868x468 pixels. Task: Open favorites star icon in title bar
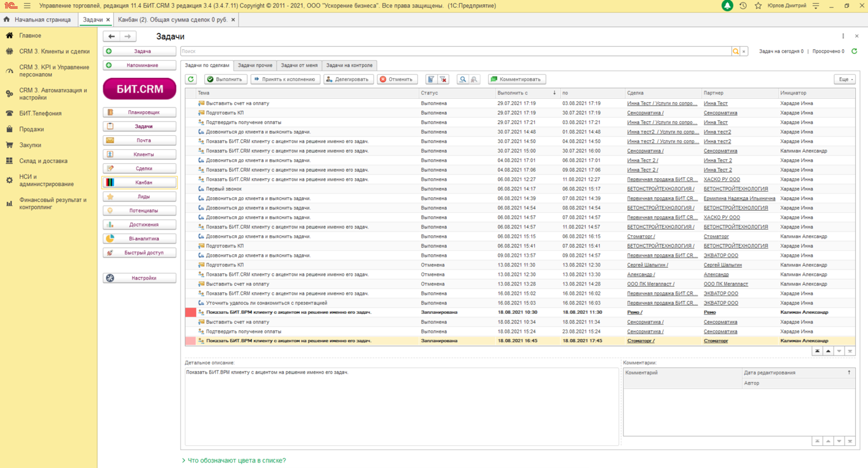pyautogui.click(x=758, y=6)
